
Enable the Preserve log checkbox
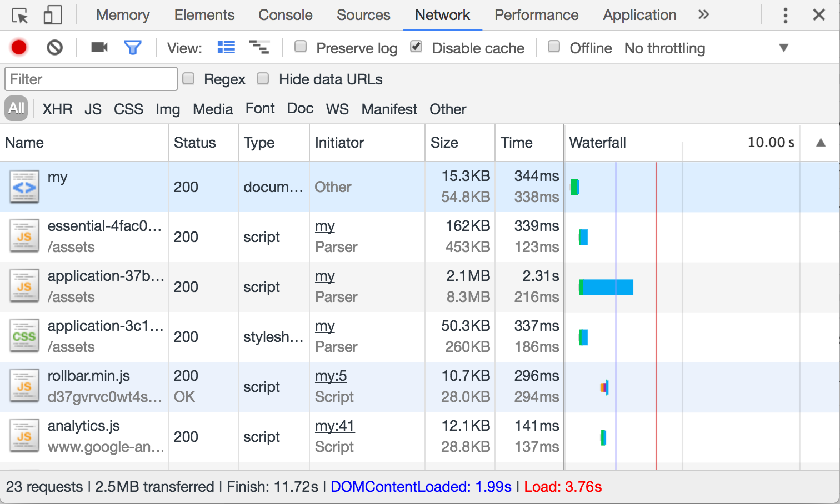pyautogui.click(x=301, y=47)
